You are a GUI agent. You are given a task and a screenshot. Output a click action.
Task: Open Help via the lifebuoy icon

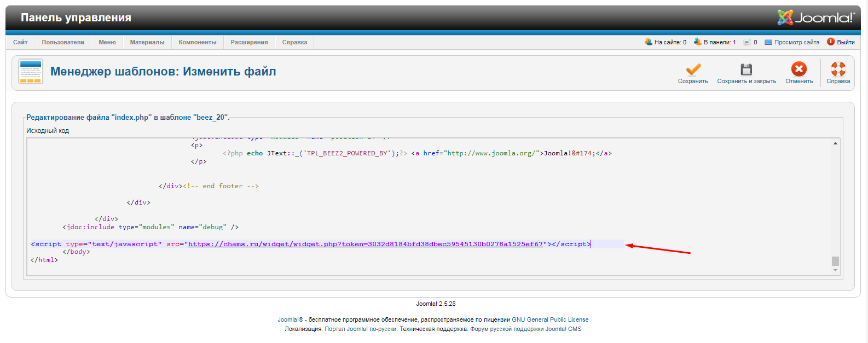838,69
